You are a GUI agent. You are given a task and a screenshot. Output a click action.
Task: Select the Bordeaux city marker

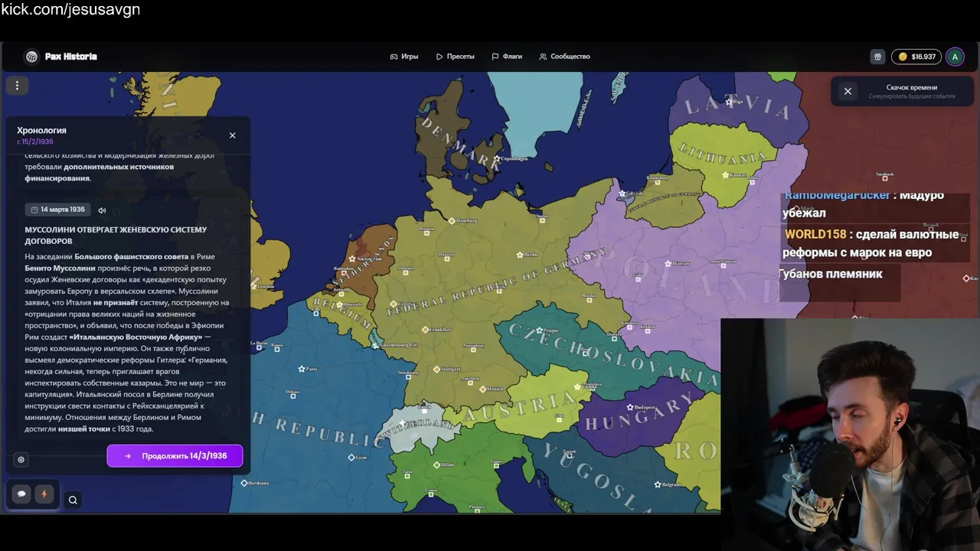pos(244,483)
